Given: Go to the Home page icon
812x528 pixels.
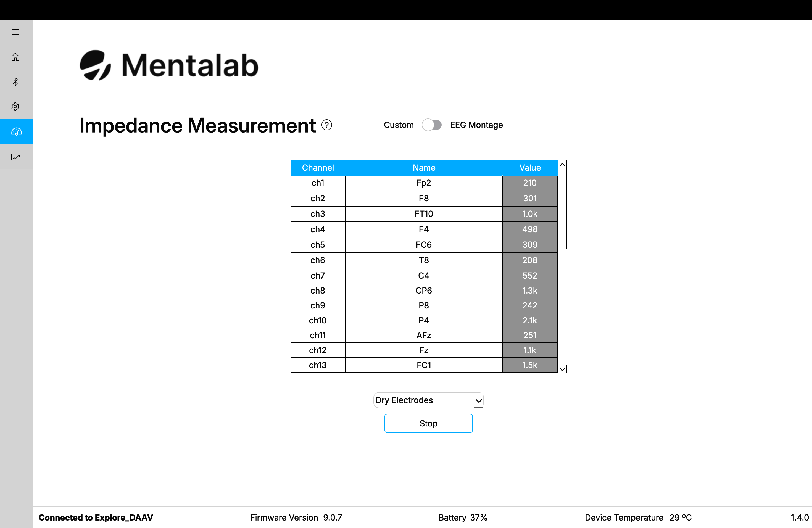Looking at the screenshot, I should point(15,57).
